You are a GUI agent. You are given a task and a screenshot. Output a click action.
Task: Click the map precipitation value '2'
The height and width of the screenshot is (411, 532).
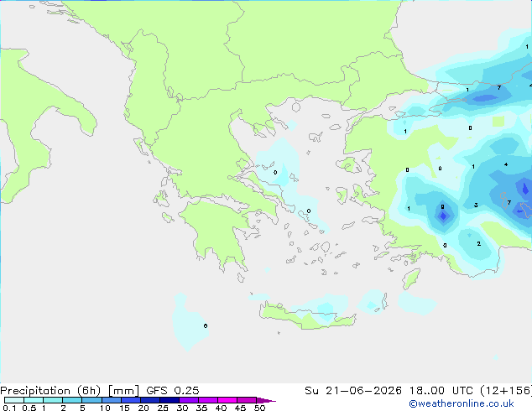tap(479, 244)
